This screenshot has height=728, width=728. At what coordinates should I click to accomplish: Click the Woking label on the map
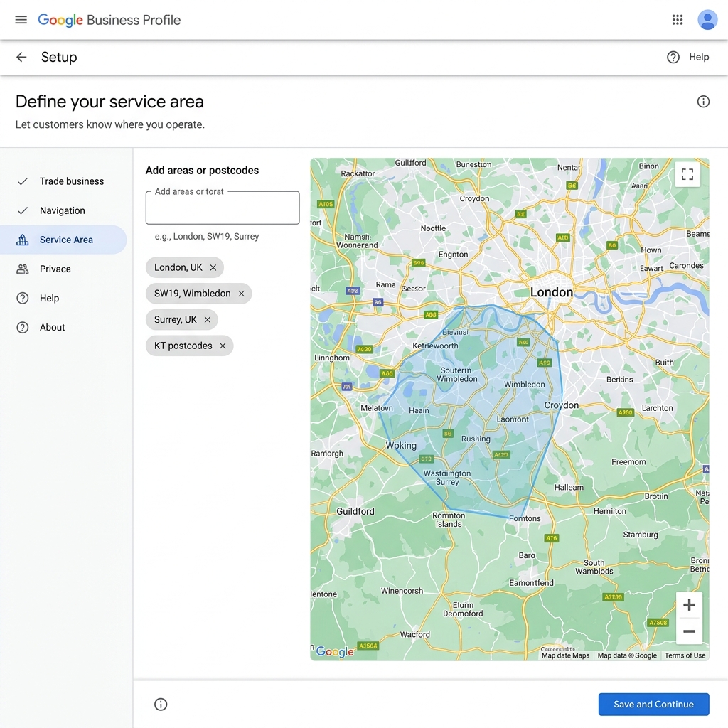401,445
